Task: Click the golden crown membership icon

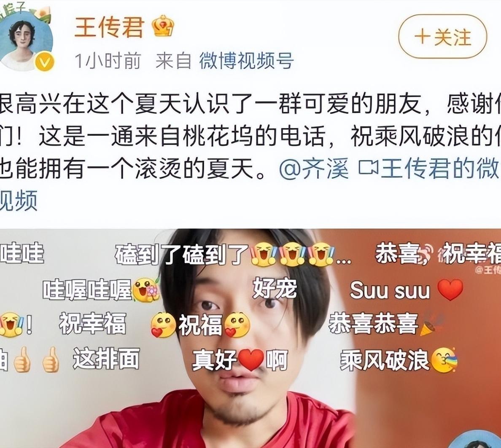Action: click(163, 26)
